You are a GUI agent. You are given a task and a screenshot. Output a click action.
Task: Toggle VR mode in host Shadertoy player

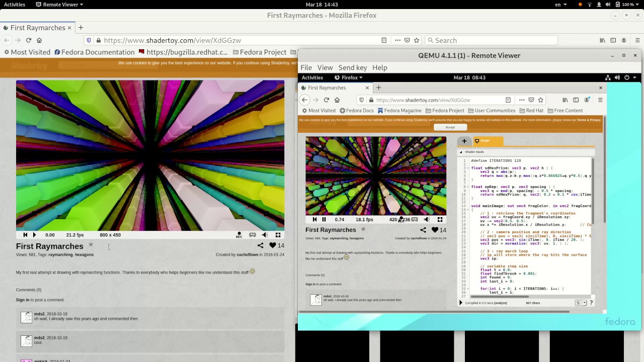253,235
